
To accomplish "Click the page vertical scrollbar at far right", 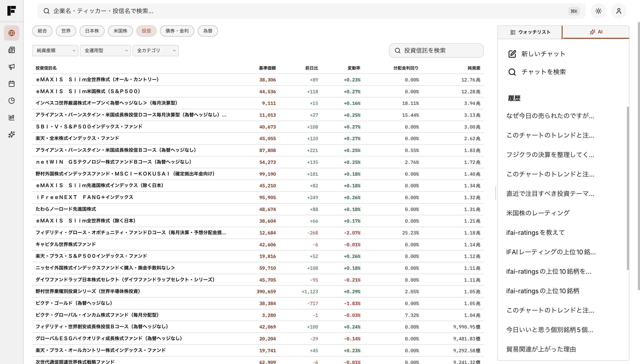I will 639,156.
